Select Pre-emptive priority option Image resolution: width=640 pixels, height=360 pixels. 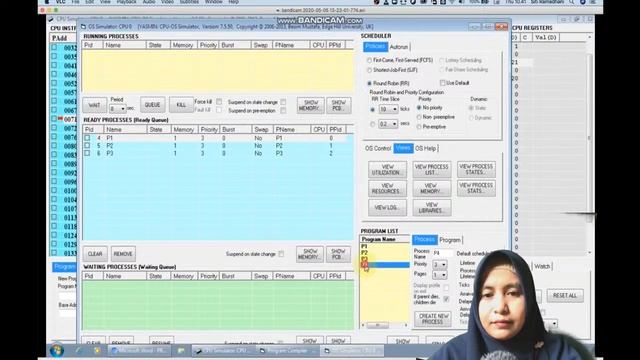[x=419, y=127]
